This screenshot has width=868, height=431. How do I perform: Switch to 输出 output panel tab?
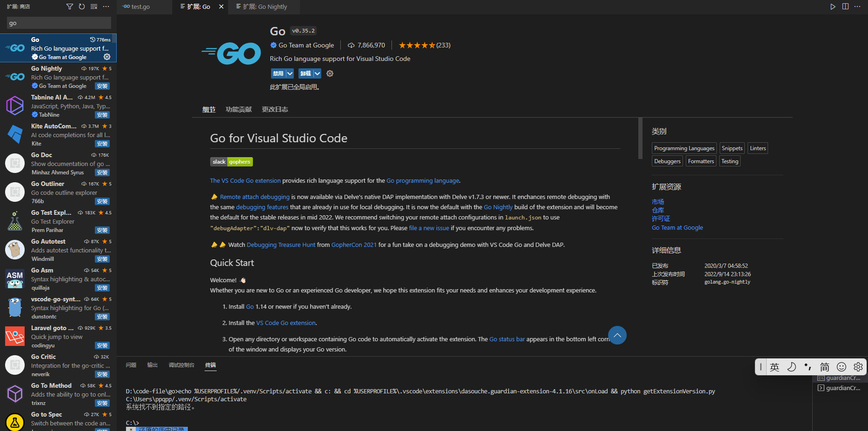point(152,365)
